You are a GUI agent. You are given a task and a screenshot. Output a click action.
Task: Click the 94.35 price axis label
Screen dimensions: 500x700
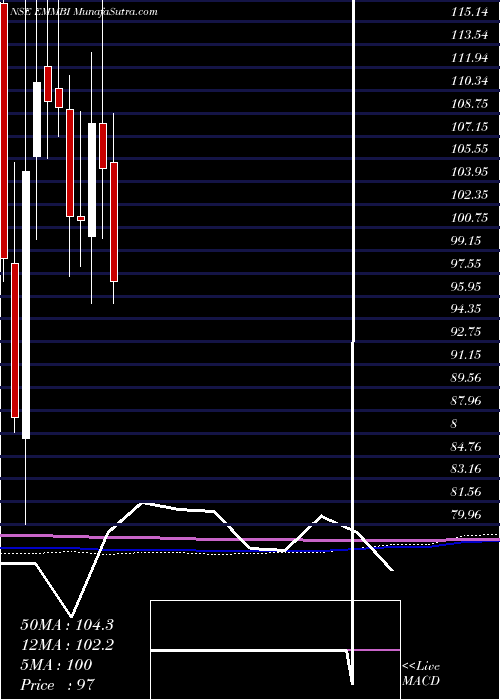point(466,309)
